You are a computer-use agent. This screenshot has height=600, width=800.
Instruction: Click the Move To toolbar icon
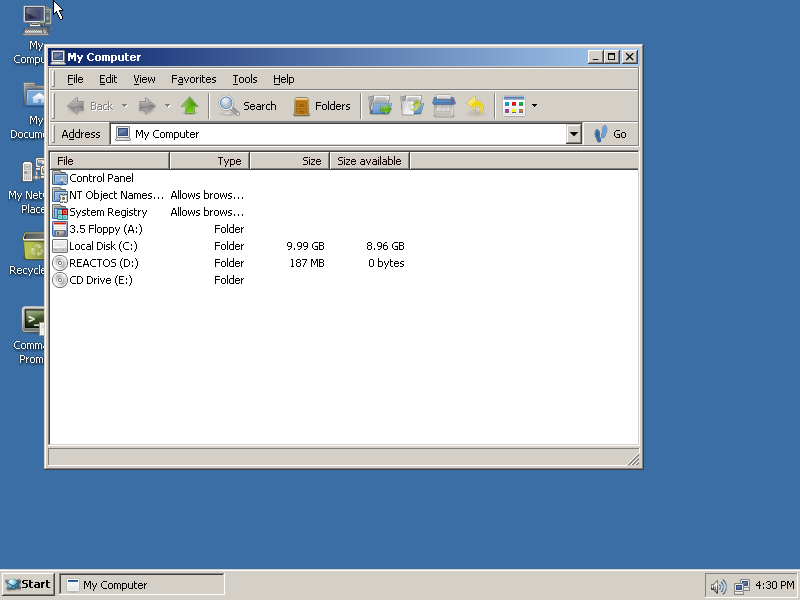point(380,106)
